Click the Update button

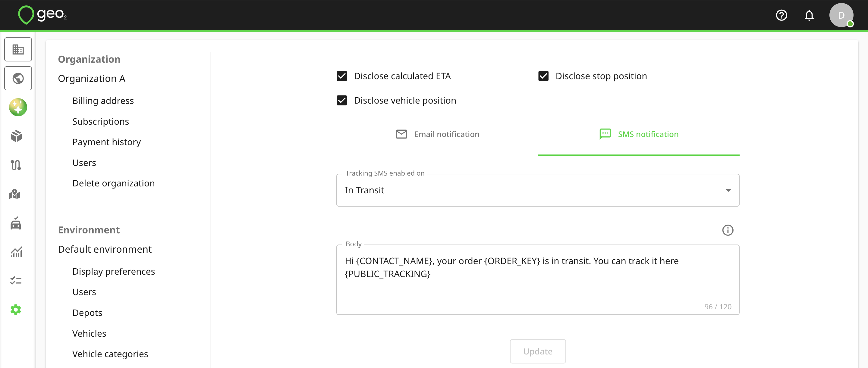[x=538, y=351]
